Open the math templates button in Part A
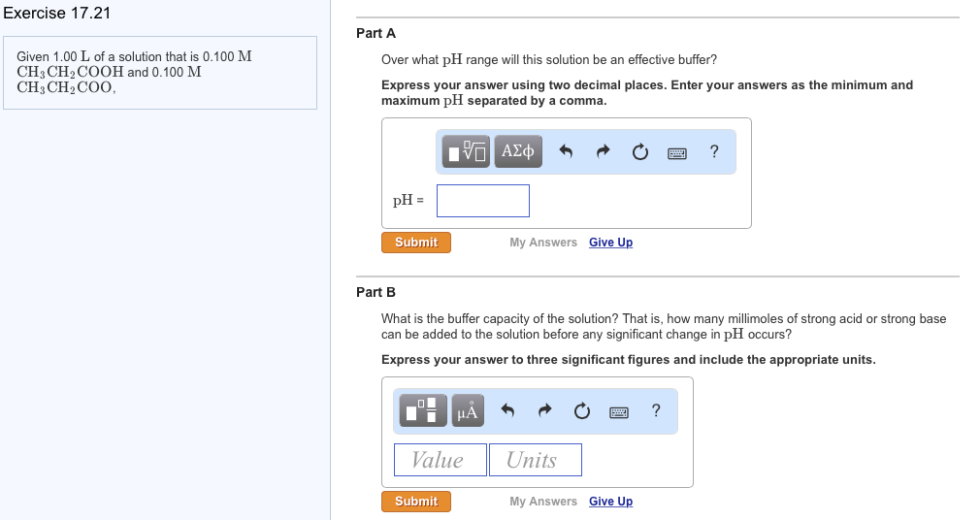The width and height of the screenshot is (980, 520). (466, 152)
